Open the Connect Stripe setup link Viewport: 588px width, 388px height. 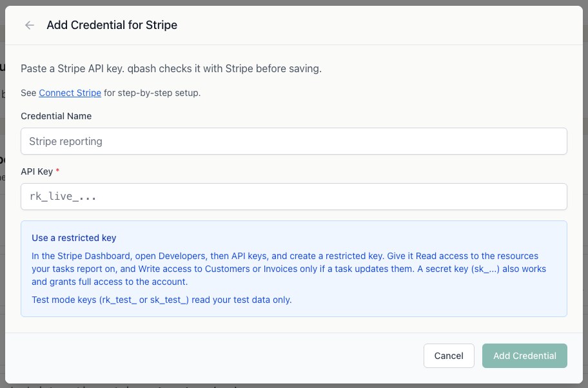[70, 93]
